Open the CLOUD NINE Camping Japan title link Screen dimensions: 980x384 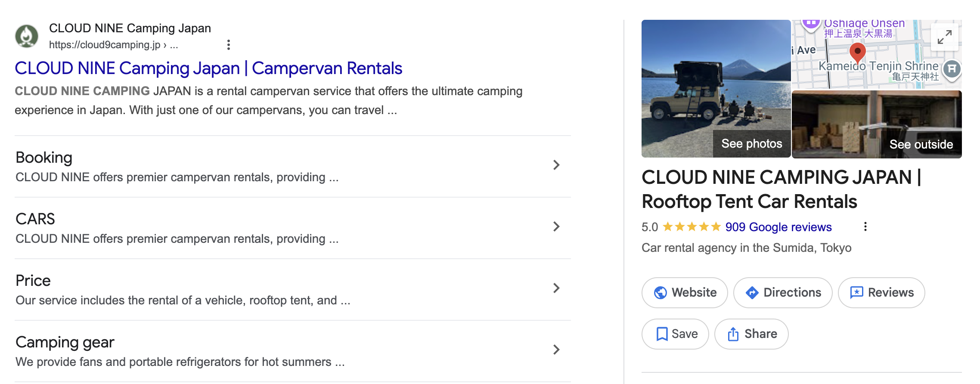pyautogui.click(x=208, y=68)
